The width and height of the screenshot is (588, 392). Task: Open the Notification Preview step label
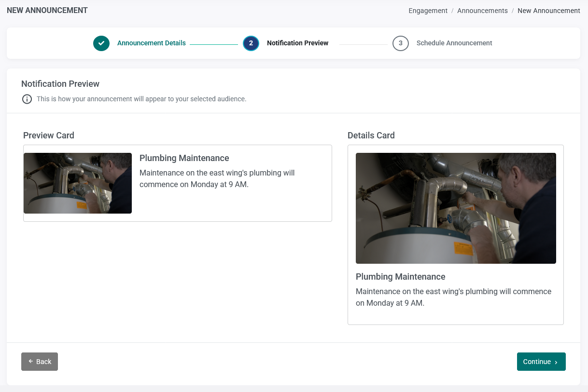tap(297, 43)
